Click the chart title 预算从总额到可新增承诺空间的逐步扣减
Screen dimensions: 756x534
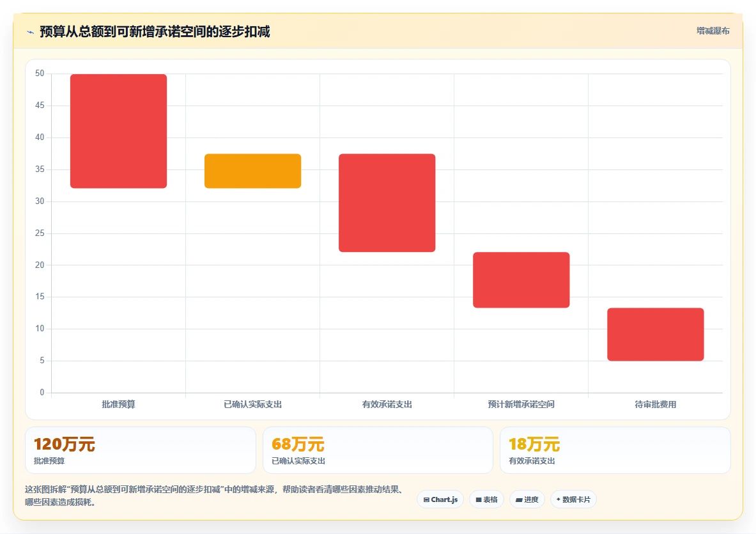(x=155, y=32)
